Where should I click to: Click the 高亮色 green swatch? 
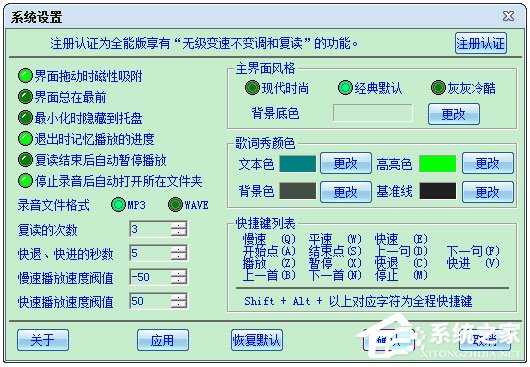[437, 164]
